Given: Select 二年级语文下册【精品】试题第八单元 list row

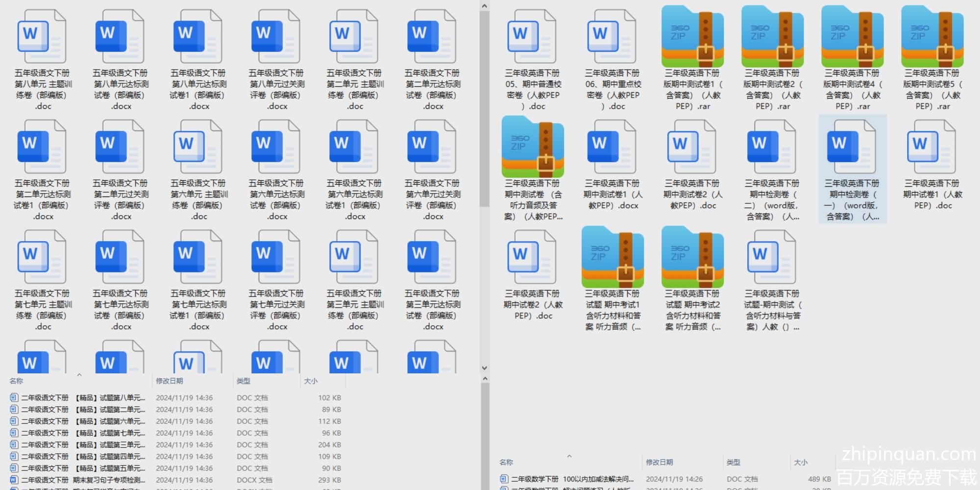Looking at the screenshot, I should coord(83,398).
